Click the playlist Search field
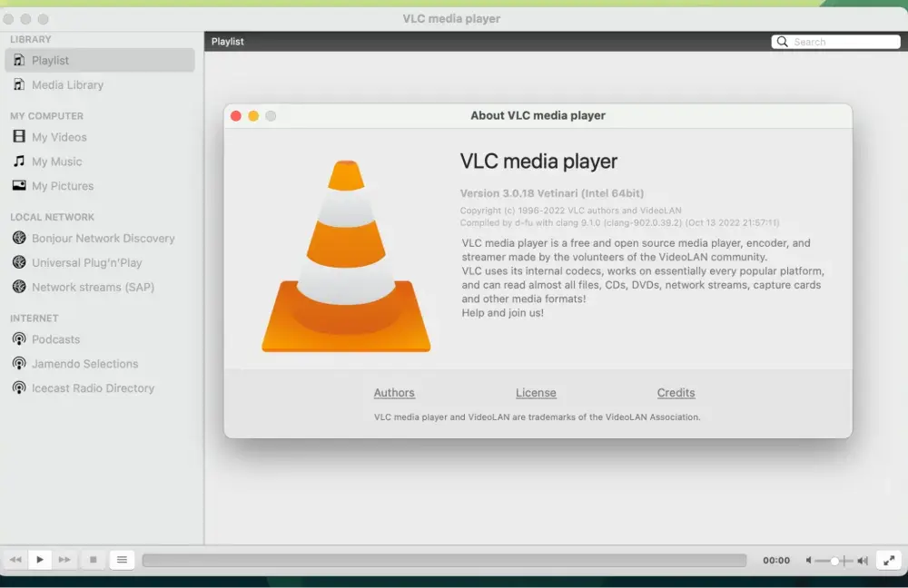The image size is (908, 588). coord(835,42)
